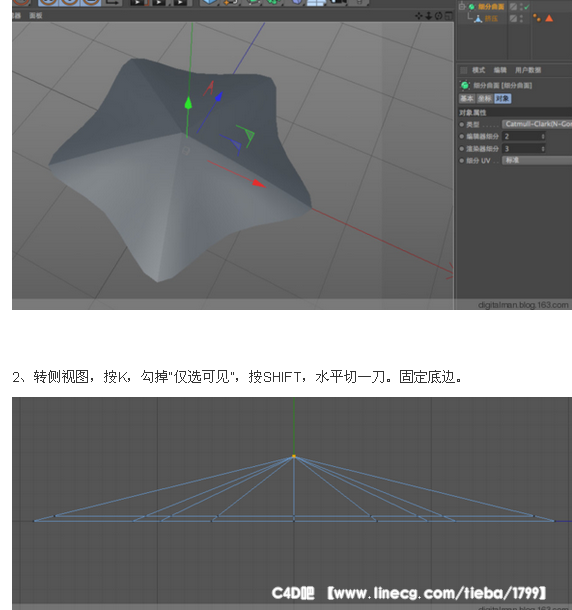Click the attribute manager grip icon beside 模式

tap(463, 70)
